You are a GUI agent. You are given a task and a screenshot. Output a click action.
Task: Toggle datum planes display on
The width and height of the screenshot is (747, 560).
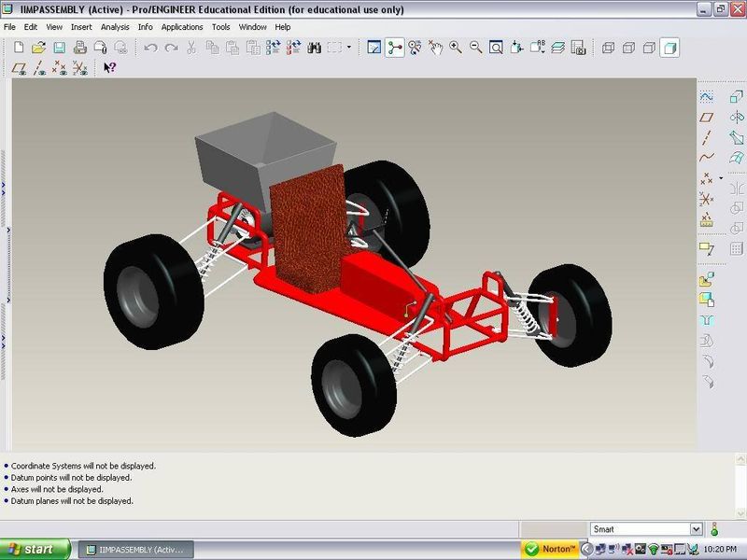[19, 68]
